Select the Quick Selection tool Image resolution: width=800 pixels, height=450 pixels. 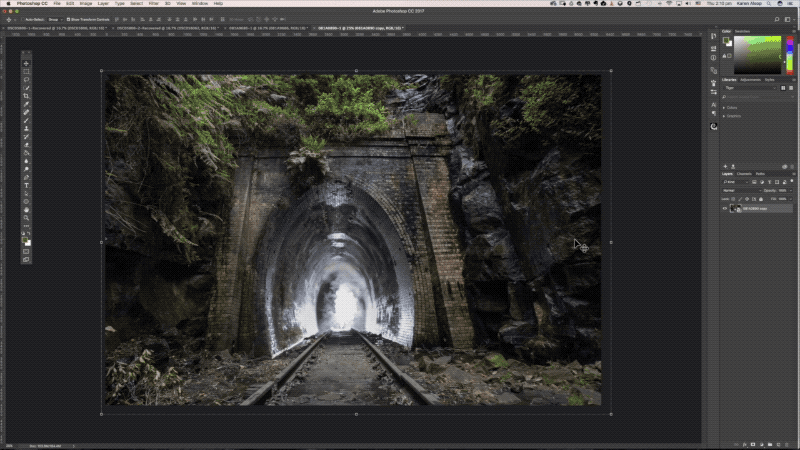click(26, 88)
